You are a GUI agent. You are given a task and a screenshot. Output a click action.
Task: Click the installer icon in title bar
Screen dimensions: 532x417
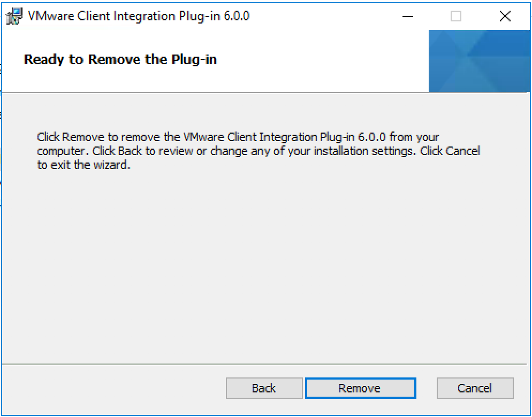point(14,16)
